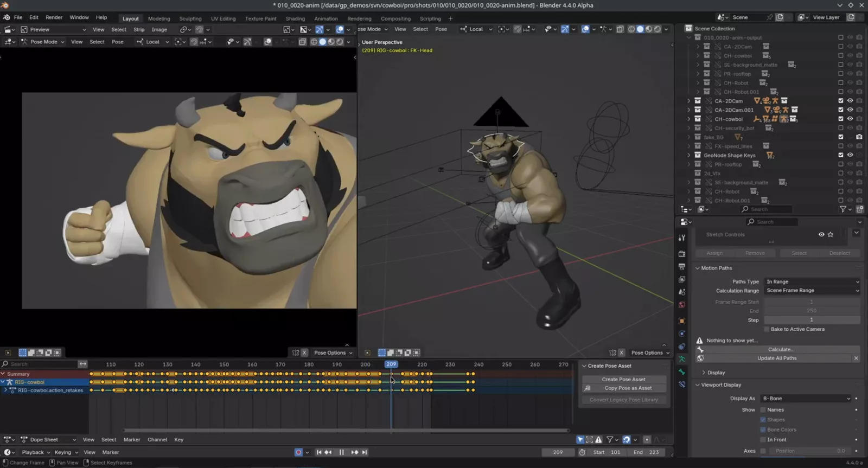Viewport: 868px width, 468px height.
Task: Enable the Bake to Active Camera checkbox
Action: click(767, 329)
